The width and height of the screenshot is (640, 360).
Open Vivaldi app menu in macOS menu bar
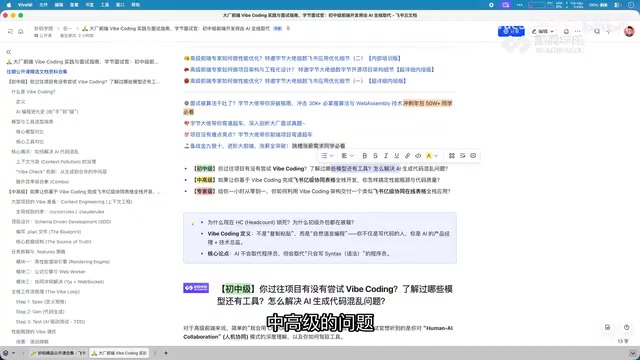[x=25, y=5]
